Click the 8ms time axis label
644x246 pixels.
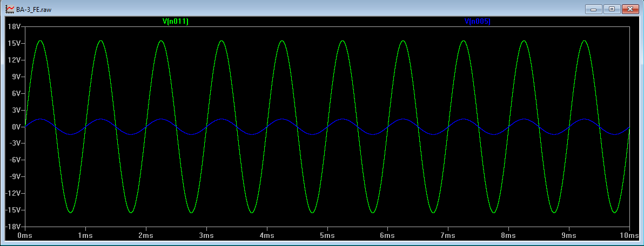[x=508, y=235]
